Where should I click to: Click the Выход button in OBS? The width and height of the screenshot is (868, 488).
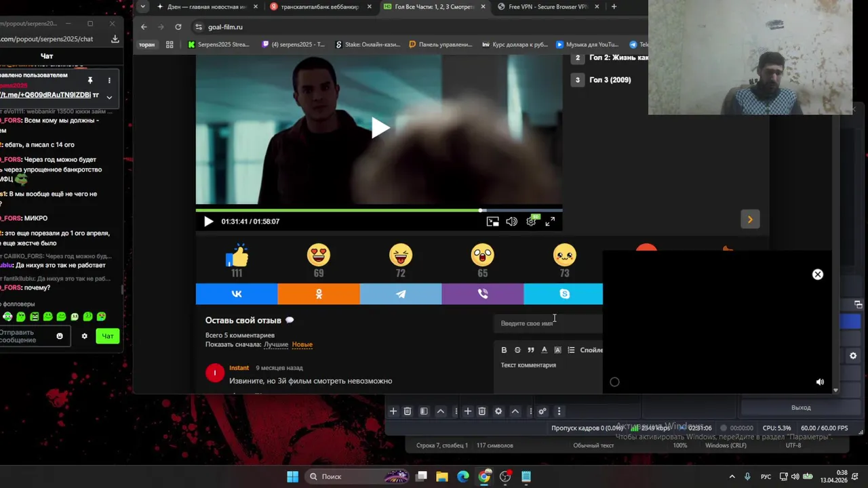801,407
